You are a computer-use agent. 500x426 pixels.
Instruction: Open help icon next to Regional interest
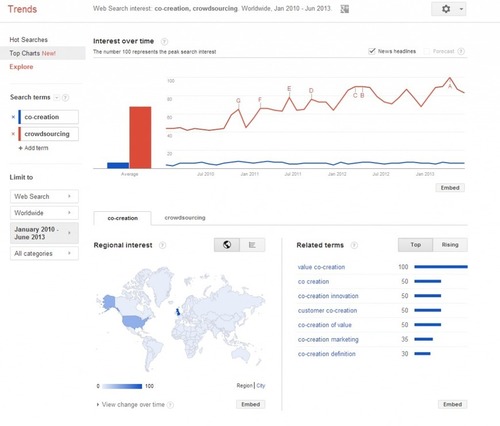(x=162, y=245)
